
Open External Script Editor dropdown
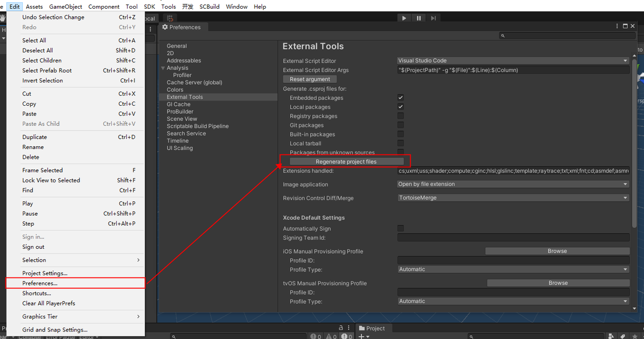pyautogui.click(x=513, y=60)
